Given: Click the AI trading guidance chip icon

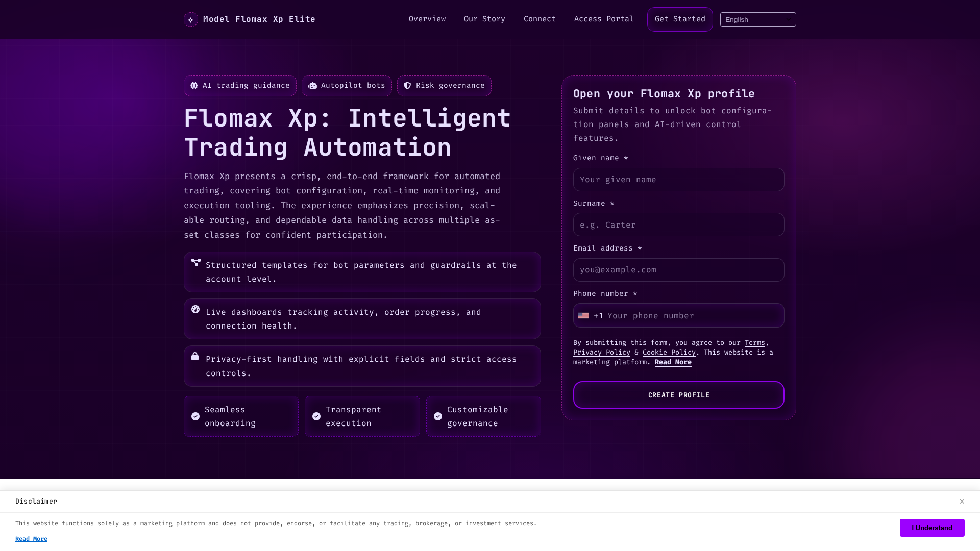Looking at the screenshot, I should tap(194, 86).
